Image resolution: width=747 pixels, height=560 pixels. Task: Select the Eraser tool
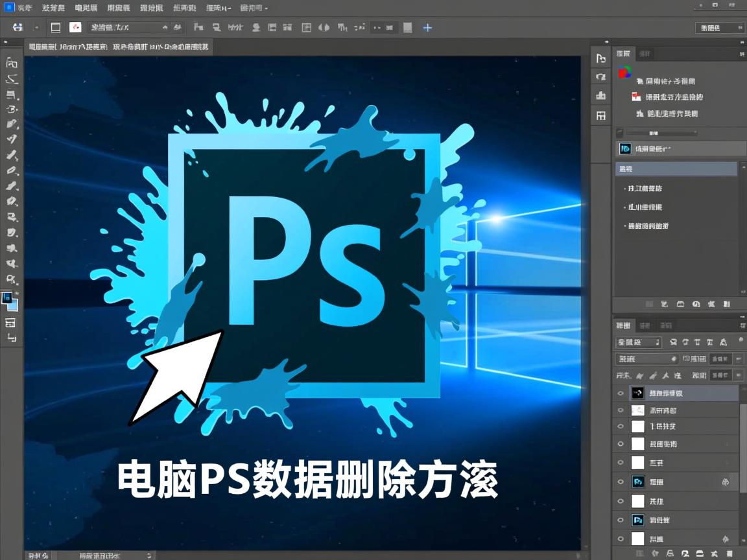pyautogui.click(x=10, y=171)
